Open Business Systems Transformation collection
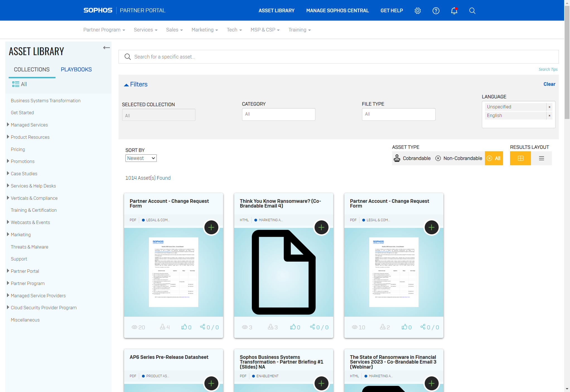The height and width of the screenshot is (392, 570). pyautogui.click(x=46, y=101)
